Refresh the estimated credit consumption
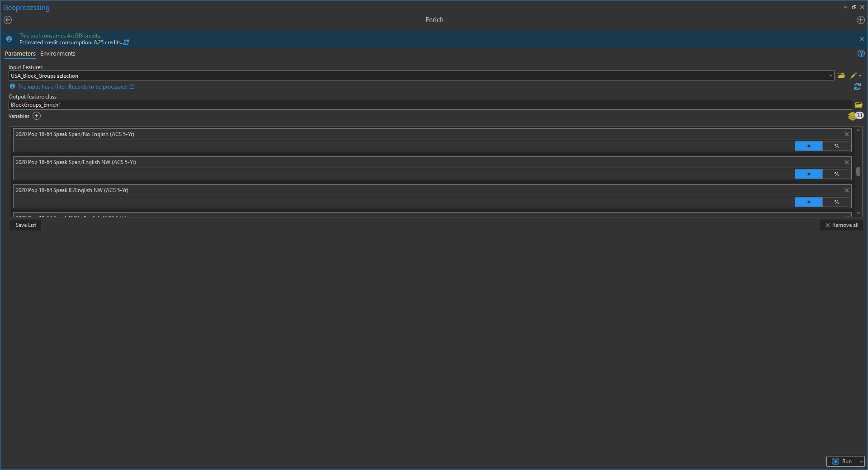Screen dimensions: 868x470 pyautogui.click(x=126, y=42)
